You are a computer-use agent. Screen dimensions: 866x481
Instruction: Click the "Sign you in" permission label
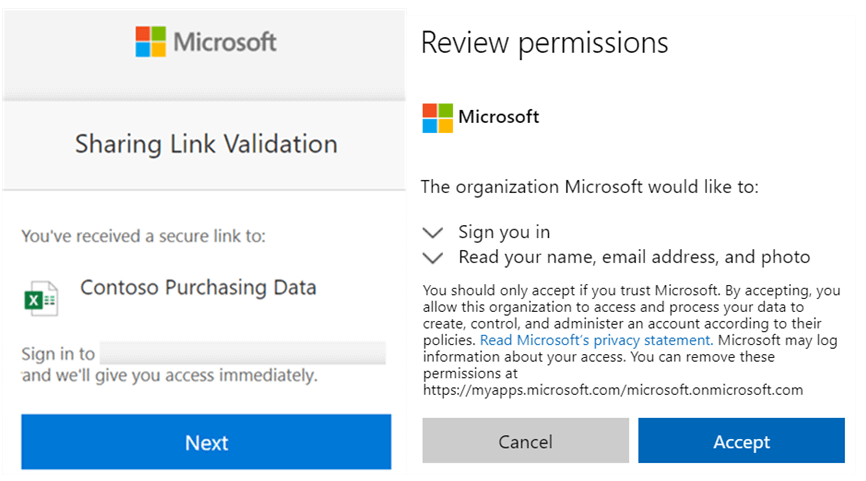tap(504, 232)
